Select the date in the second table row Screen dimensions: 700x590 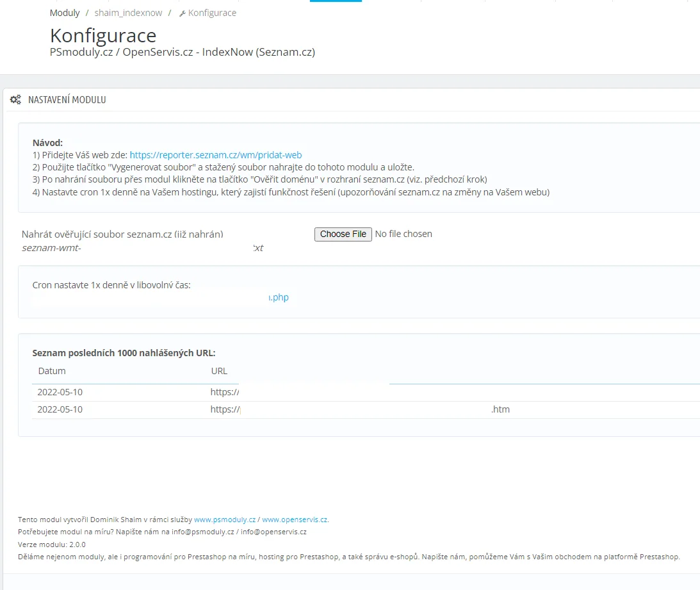60,409
